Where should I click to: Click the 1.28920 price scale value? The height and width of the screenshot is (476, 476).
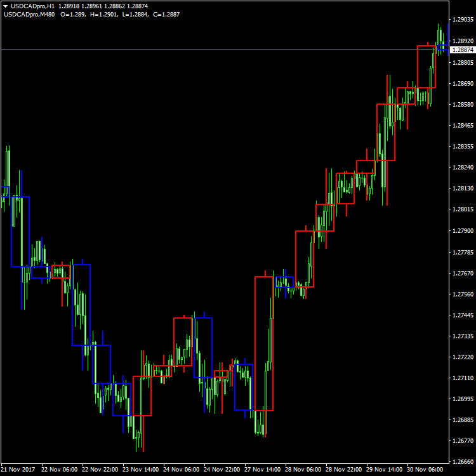tap(463, 41)
